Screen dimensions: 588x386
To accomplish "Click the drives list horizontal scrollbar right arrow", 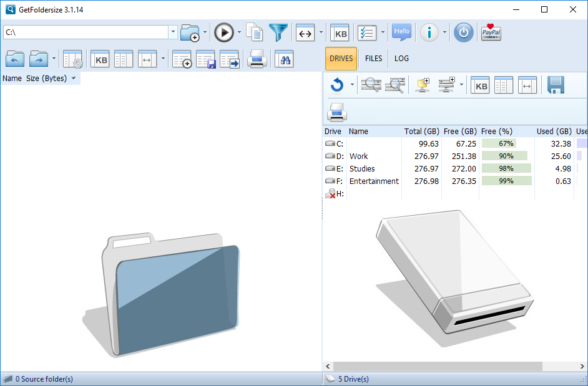I will point(582,366).
